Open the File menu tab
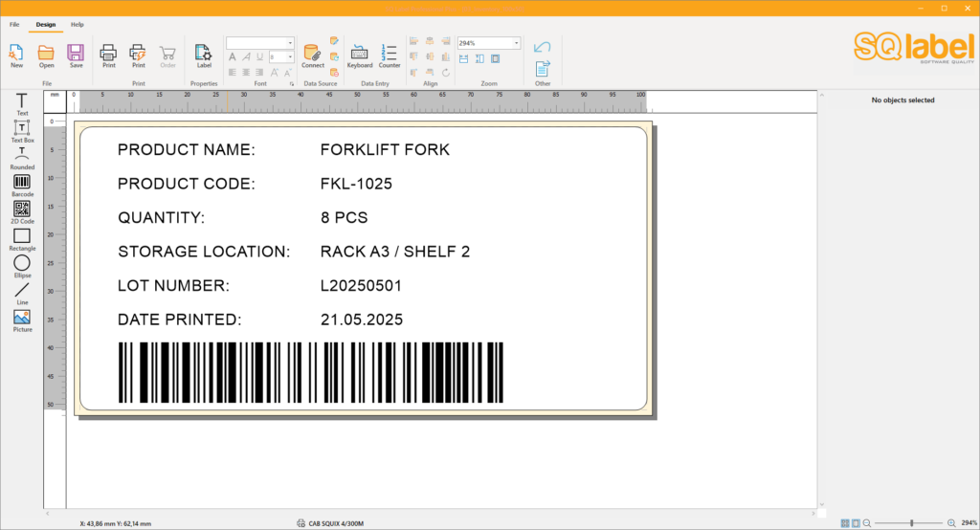 point(14,24)
